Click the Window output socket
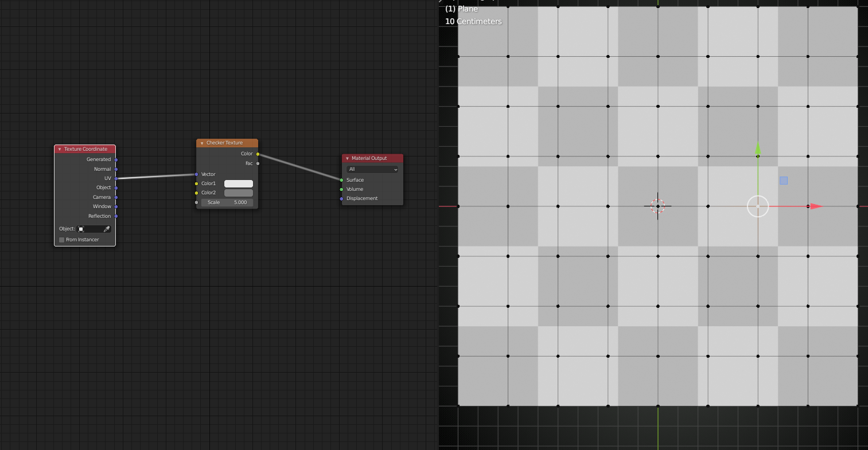 click(116, 206)
